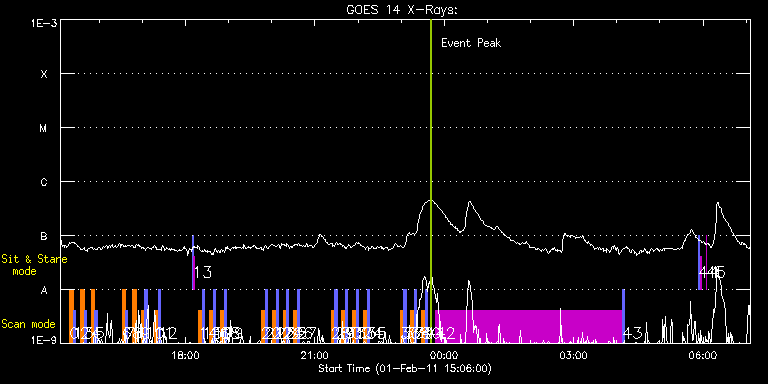Select the GOES 14 X-Rays title
This screenshot has height=384, width=768.
point(402,10)
